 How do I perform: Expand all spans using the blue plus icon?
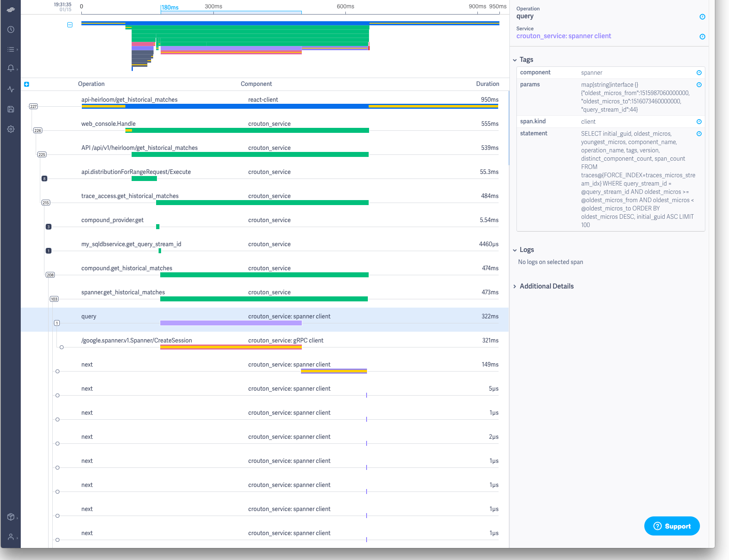tap(27, 84)
